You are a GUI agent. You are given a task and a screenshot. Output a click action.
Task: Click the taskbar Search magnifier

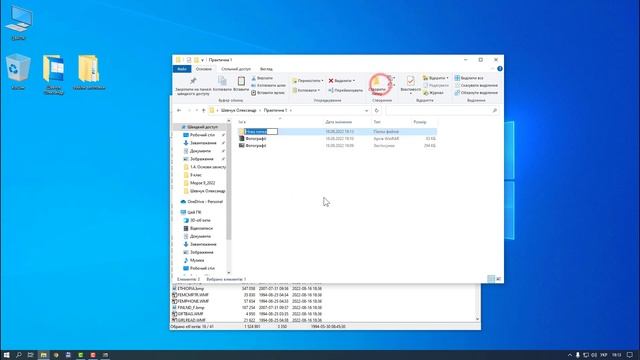pos(18,355)
